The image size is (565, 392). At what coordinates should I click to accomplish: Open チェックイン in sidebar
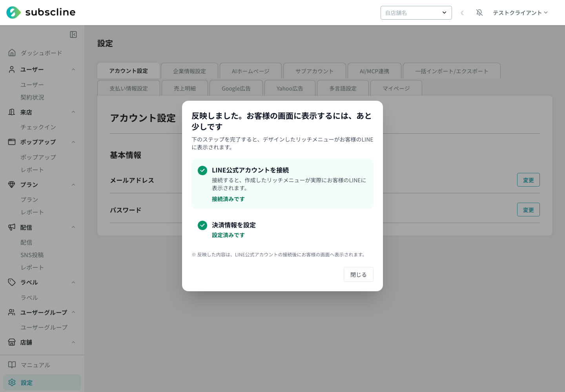point(38,127)
